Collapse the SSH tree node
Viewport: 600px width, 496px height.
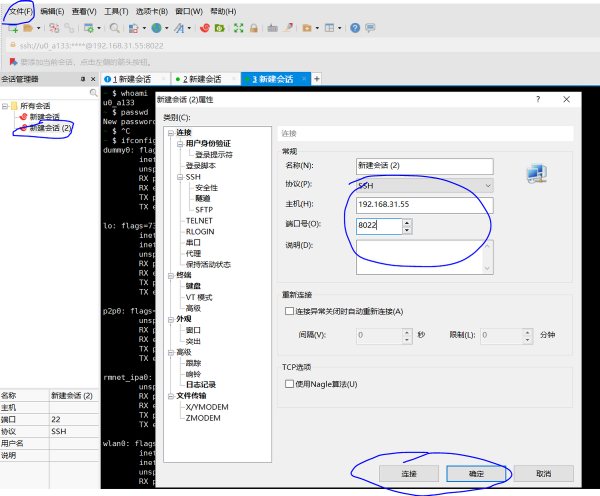[x=179, y=176]
